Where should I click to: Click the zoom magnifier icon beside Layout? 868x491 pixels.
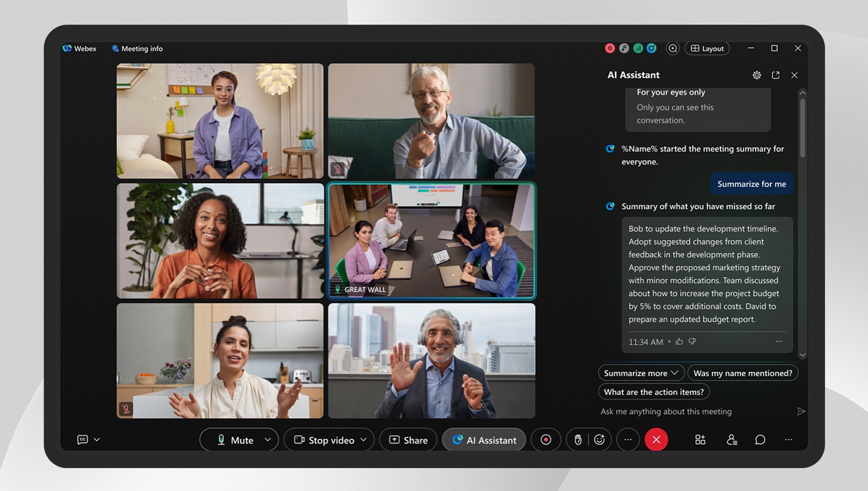coord(672,48)
